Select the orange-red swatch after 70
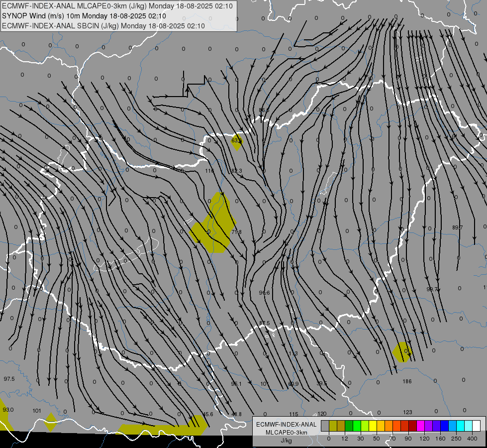Viewport: 487px width, 448px height. (397, 426)
